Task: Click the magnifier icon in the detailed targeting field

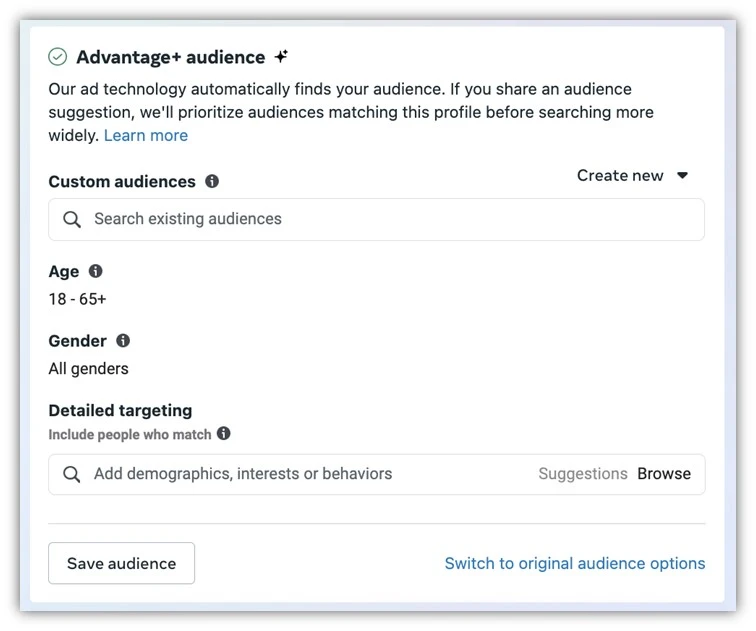Action: coord(72,474)
